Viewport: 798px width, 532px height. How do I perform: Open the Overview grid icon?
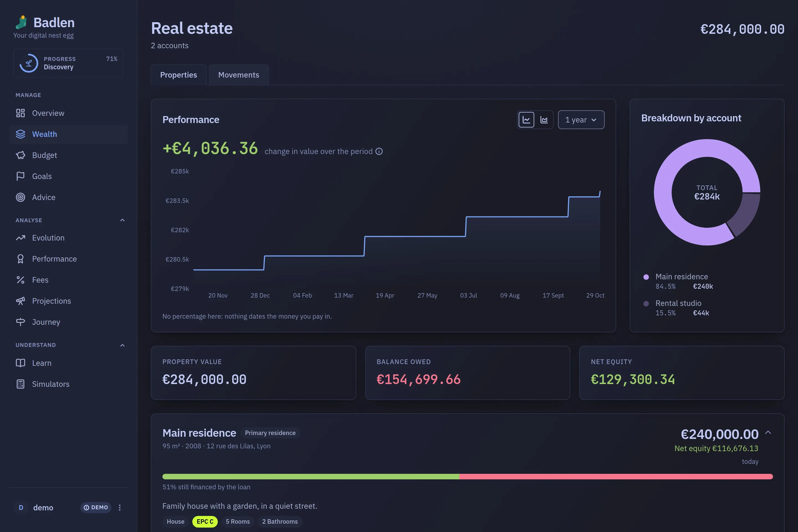tap(20, 113)
